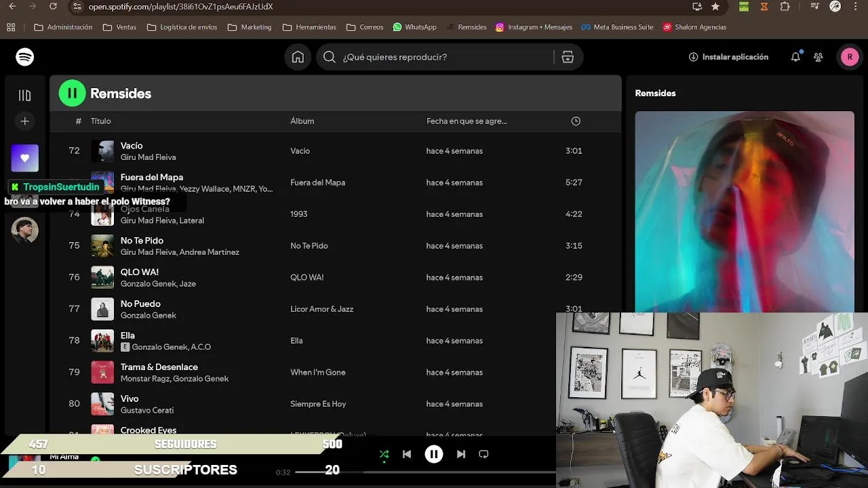Open Logística de envíos bookmark folder
The height and width of the screenshot is (488, 868).
tap(182, 27)
